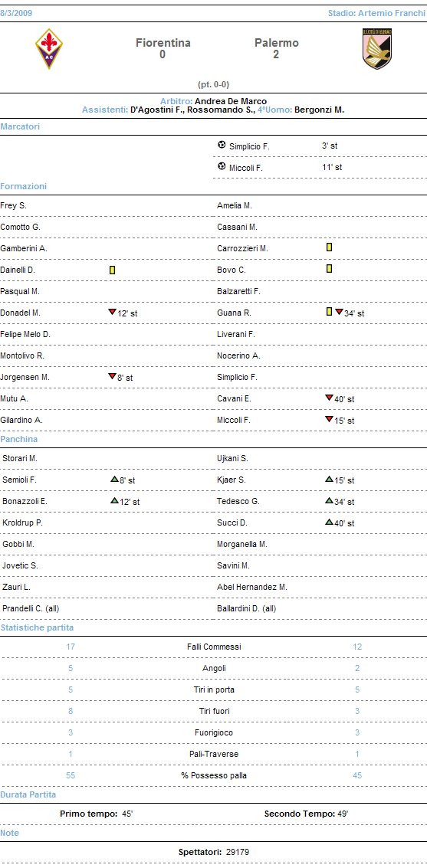
Task: Click the Stadio: Artemio Franchi label
Action: (376, 13)
